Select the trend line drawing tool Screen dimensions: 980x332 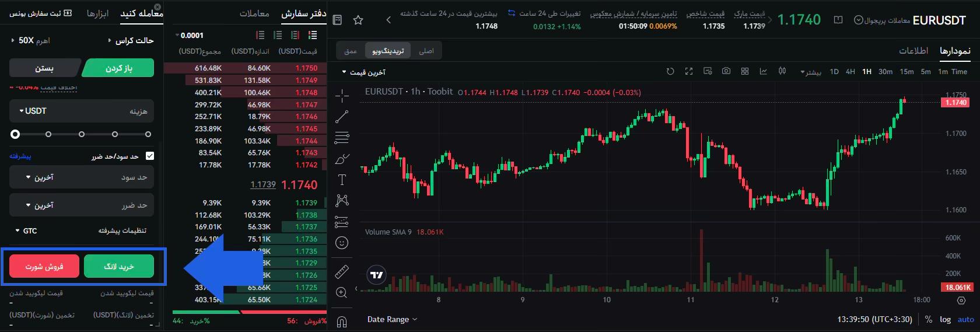(x=342, y=117)
